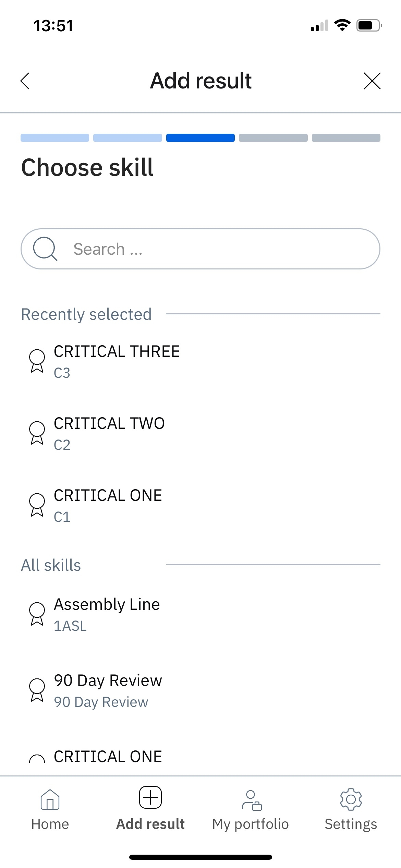Image resolution: width=401 pixels, height=868 pixels.
Task: Choose the Assembly Line skill
Action: click(x=200, y=615)
